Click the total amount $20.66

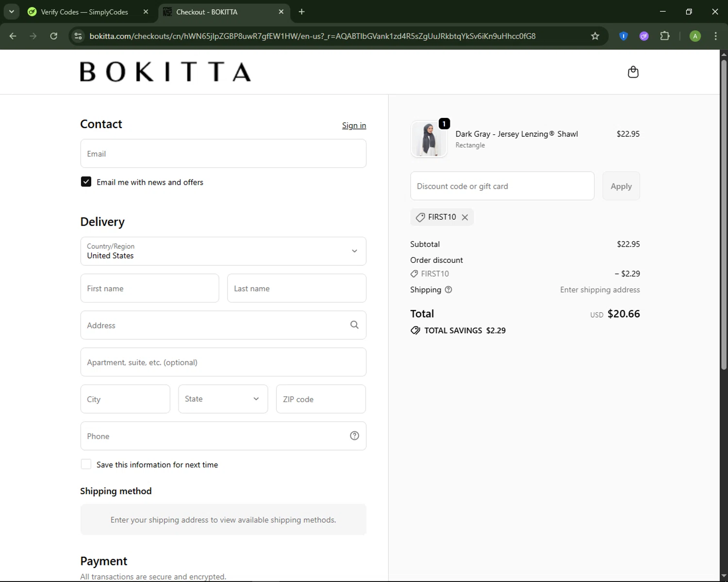(624, 314)
